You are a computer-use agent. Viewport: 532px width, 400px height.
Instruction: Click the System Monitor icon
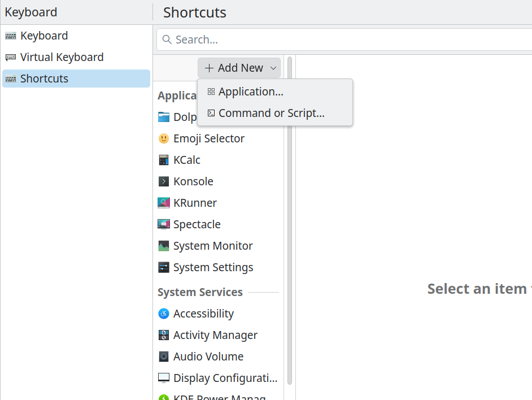tap(164, 246)
